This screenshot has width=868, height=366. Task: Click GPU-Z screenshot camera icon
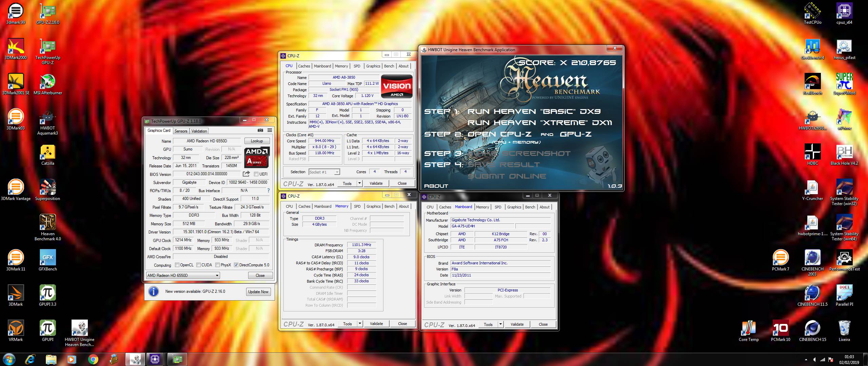(x=260, y=130)
